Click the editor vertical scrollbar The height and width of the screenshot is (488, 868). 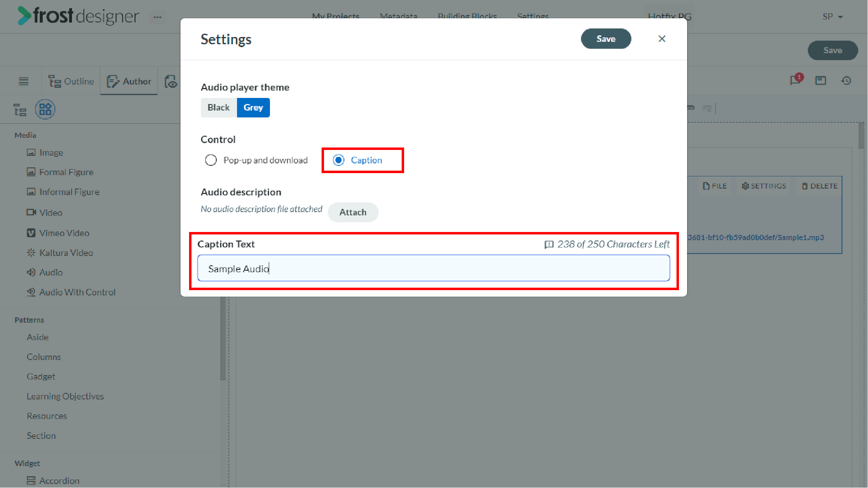point(861,135)
